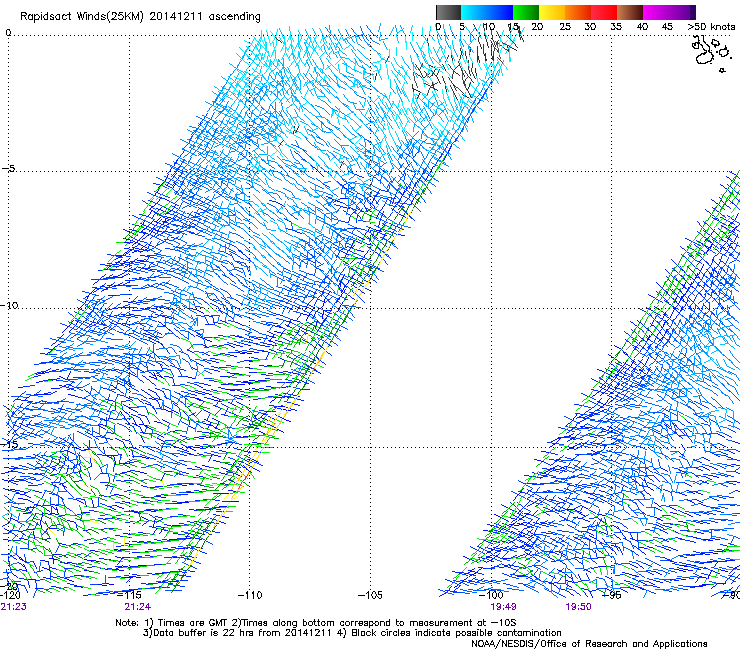The width and height of the screenshot is (740, 650).
Task: Click the title 'Rapidscat Winds(25KM) 20141211 ascending'
Action: 140,16
